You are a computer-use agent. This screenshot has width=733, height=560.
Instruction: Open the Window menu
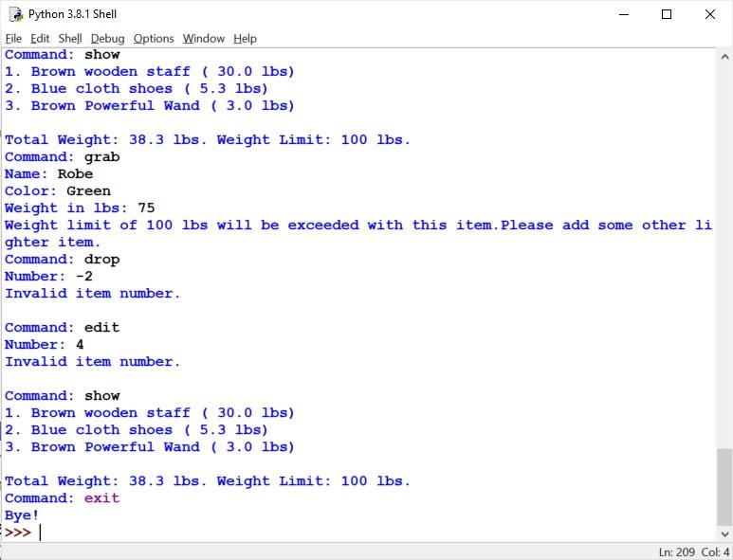[x=203, y=38]
